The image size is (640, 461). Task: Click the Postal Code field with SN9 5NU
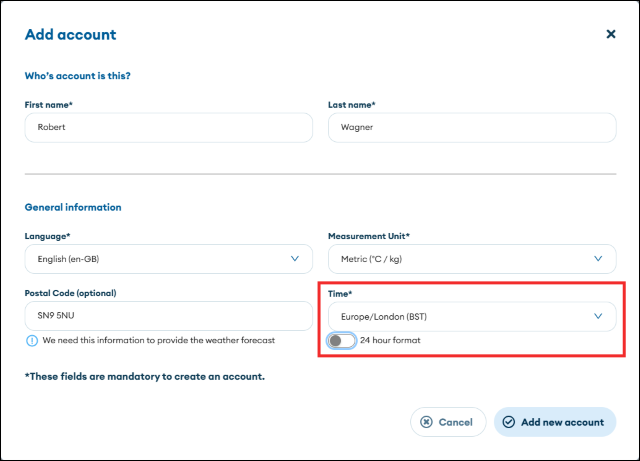coord(169,316)
